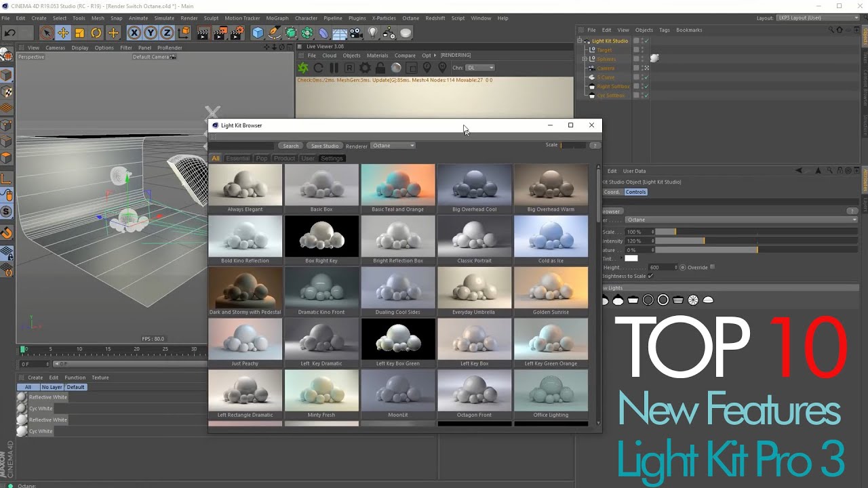Toggle the Y axis lock
This screenshot has width=868, height=488.
(x=151, y=33)
